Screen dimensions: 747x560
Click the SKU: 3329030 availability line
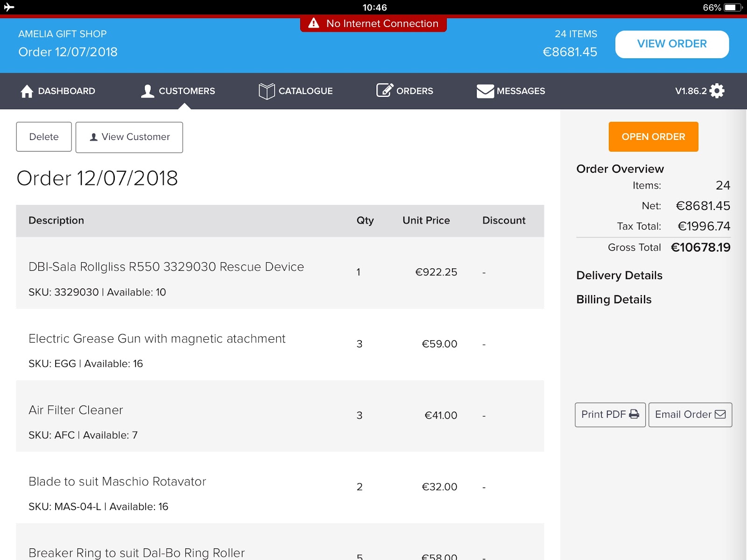click(97, 292)
